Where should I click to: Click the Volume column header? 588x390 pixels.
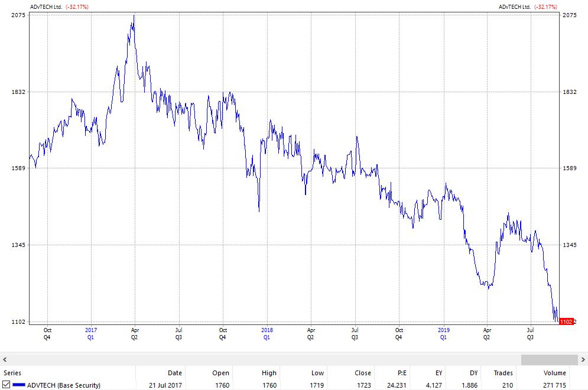coord(554,373)
